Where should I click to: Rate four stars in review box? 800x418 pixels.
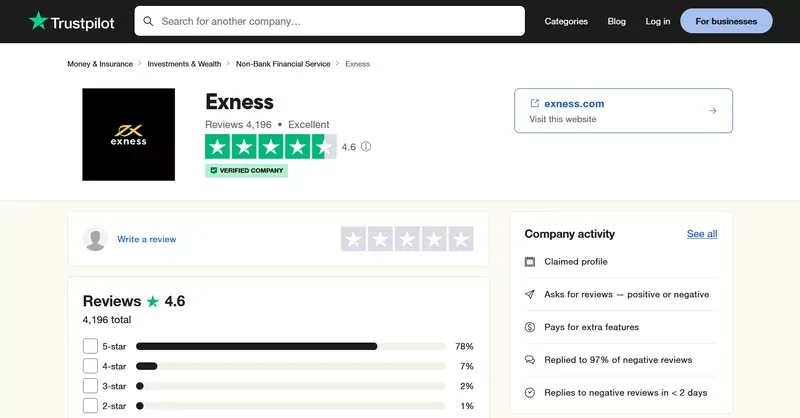[x=434, y=239]
